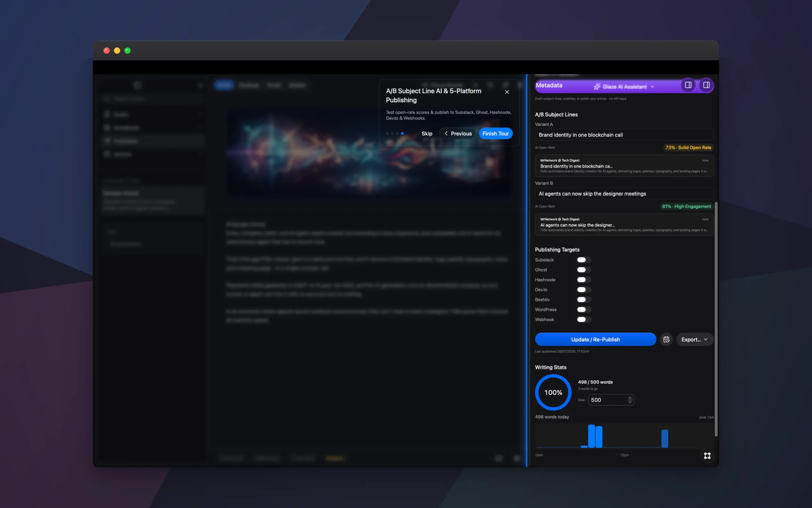Decrease the word goal with the down stepper

(630, 402)
